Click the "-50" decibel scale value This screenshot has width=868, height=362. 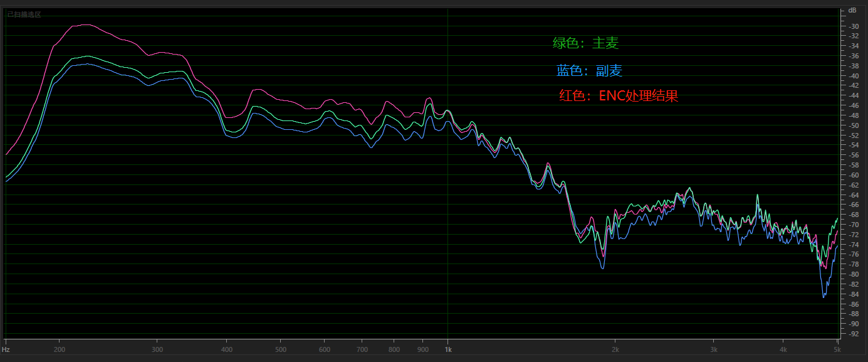(x=853, y=125)
